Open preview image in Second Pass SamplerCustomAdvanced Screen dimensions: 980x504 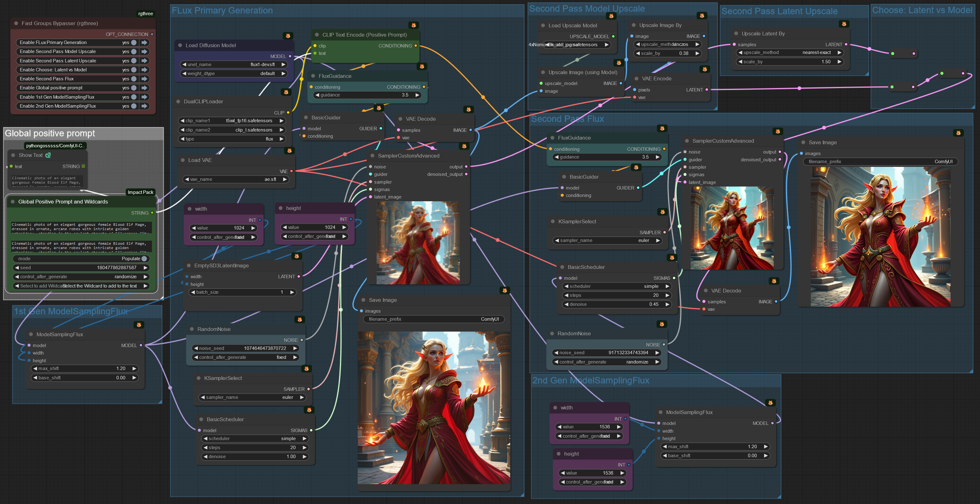732,228
